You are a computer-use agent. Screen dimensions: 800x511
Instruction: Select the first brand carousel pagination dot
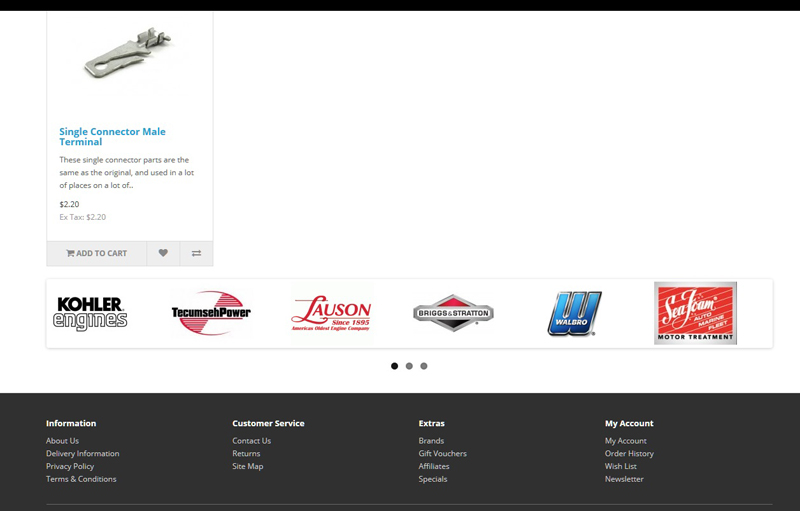point(394,366)
